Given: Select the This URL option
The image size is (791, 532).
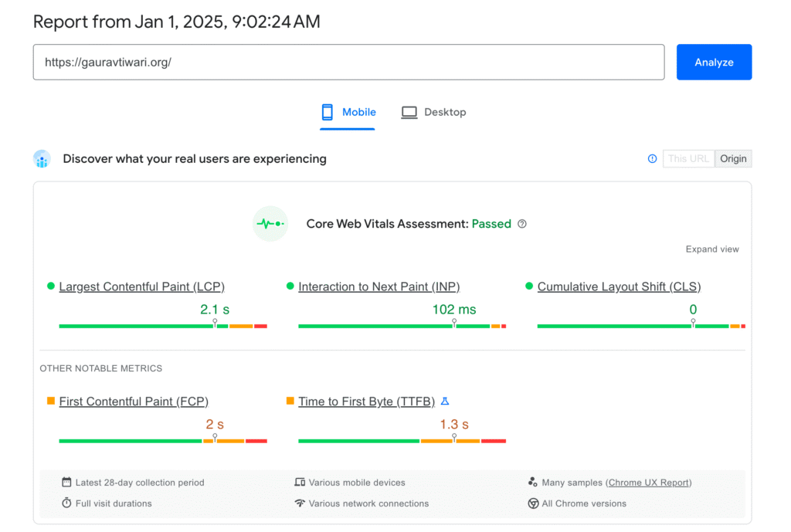Looking at the screenshot, I should [688, 158].
